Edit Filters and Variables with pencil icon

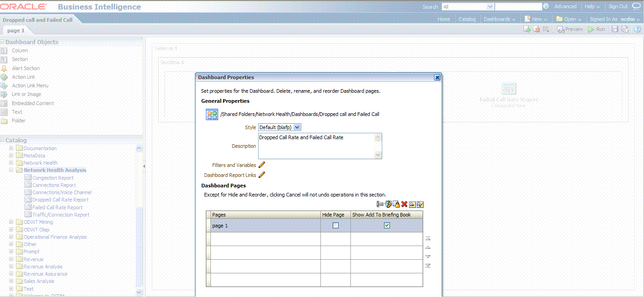(x=262, y=165)
